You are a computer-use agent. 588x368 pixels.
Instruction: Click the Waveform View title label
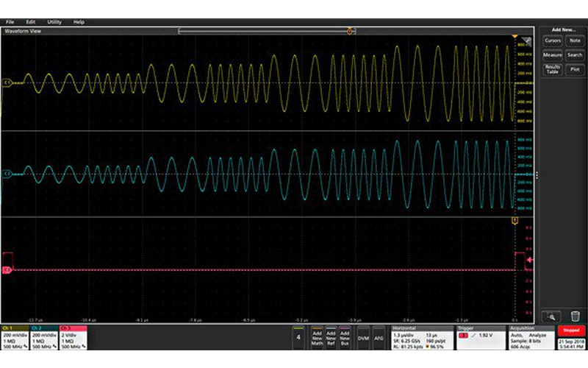(x=23, y=31)
